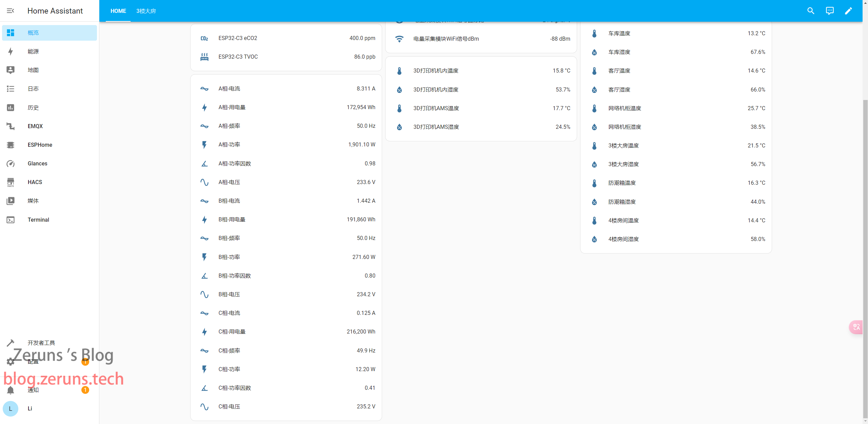Viewport: 868px width, 424px height.
Task: Open user profile Li
Action: click(x=30, y=408)
